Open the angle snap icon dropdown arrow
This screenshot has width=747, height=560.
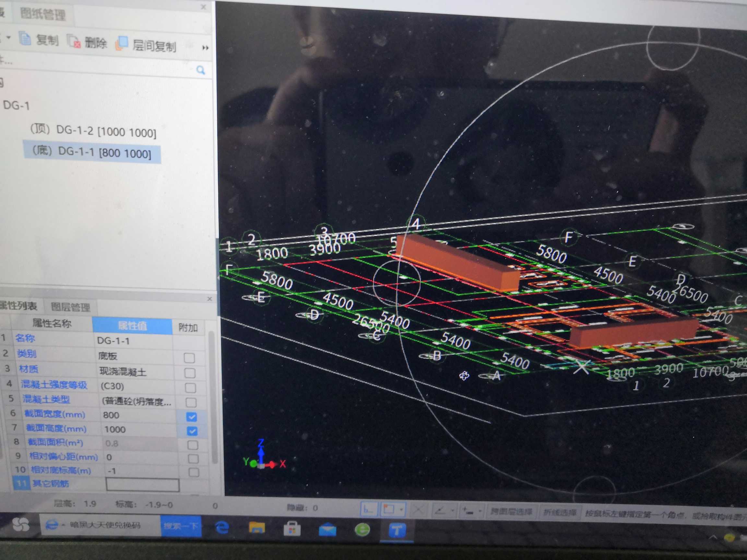tap(453, 511)
